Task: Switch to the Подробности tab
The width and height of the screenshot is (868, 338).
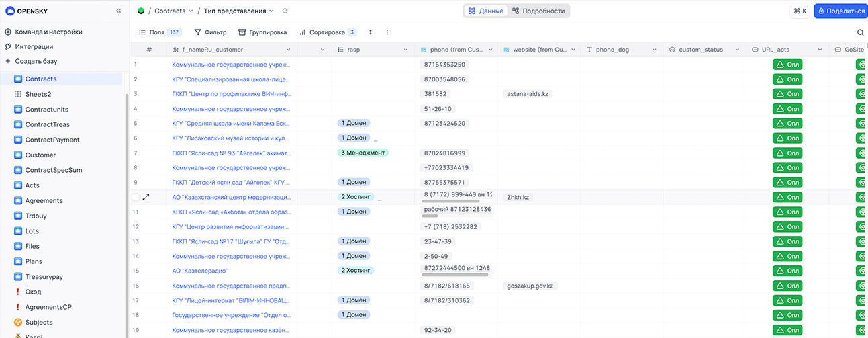Action: click(x=538, y=11)
